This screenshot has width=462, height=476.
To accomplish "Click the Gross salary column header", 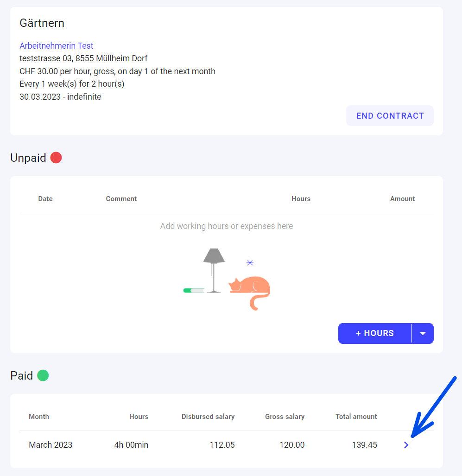I will (285, 417).
